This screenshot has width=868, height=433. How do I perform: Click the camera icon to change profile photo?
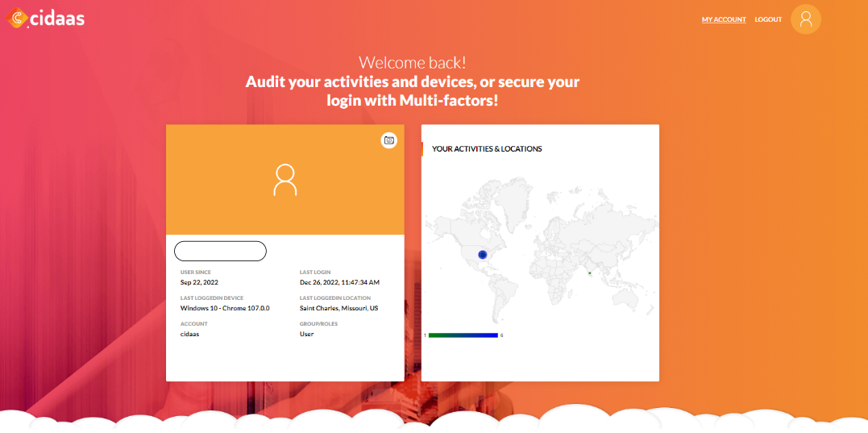tap(389, 140)
